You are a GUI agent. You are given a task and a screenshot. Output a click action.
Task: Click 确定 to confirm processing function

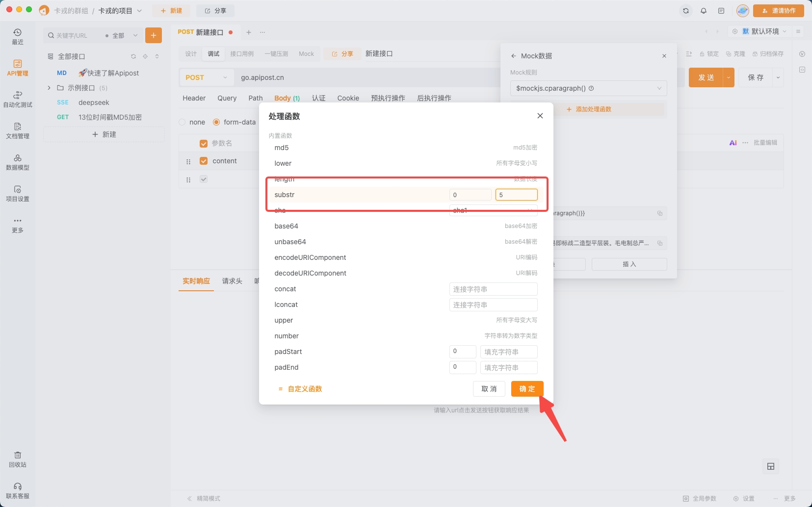(x=527, y=389)
